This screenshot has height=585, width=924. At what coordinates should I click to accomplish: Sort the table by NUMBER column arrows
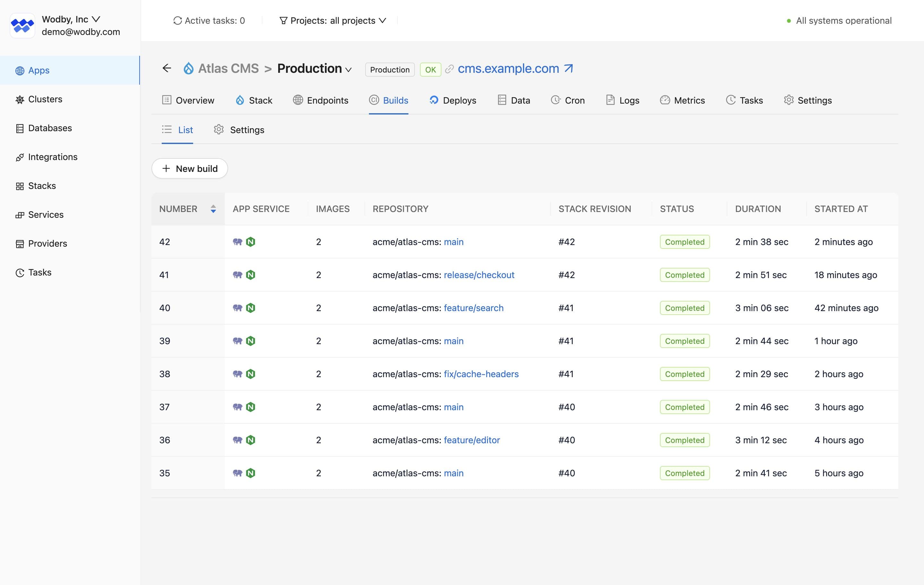(213, 209)
